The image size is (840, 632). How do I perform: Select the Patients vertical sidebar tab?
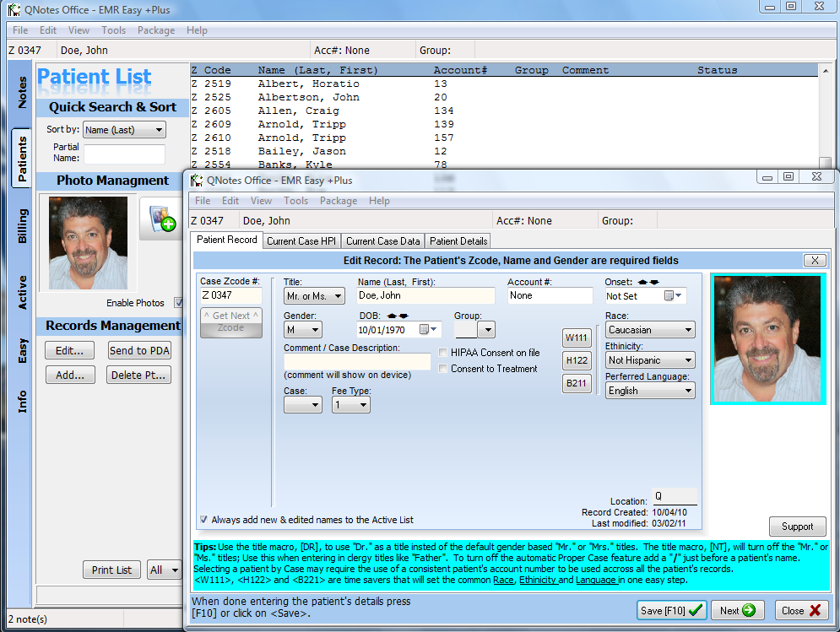[22, 159]
